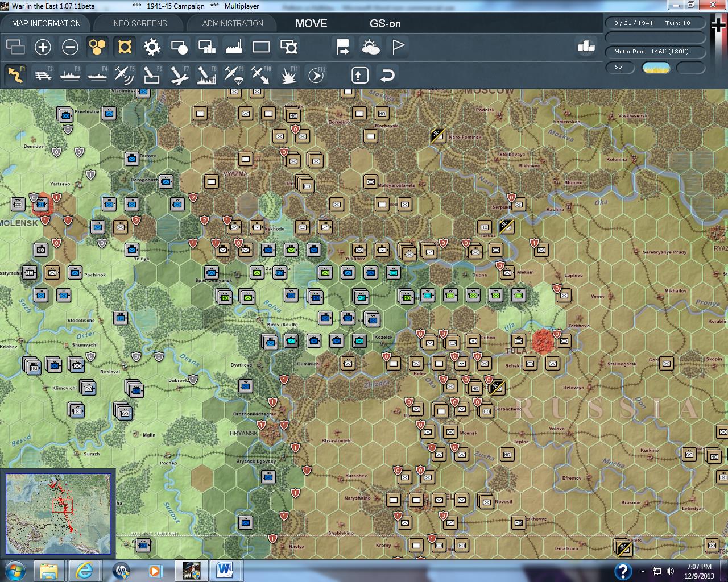Click the taskbar clock showing 7:07 PM
728x582 pixels.
point(699,571)
